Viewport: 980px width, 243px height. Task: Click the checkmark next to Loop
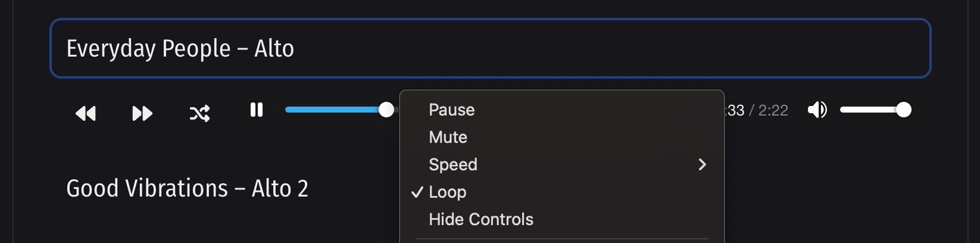tap(417, 192)
